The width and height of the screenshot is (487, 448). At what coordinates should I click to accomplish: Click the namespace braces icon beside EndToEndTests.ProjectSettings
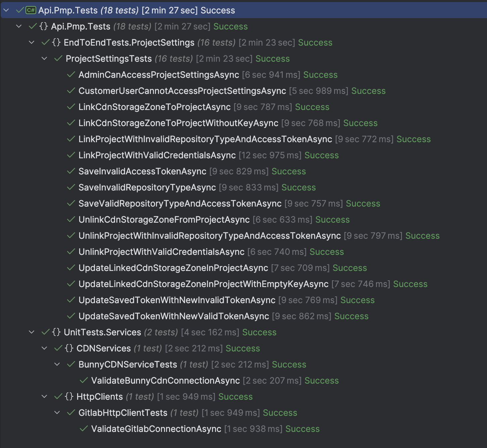click(56, 43)
